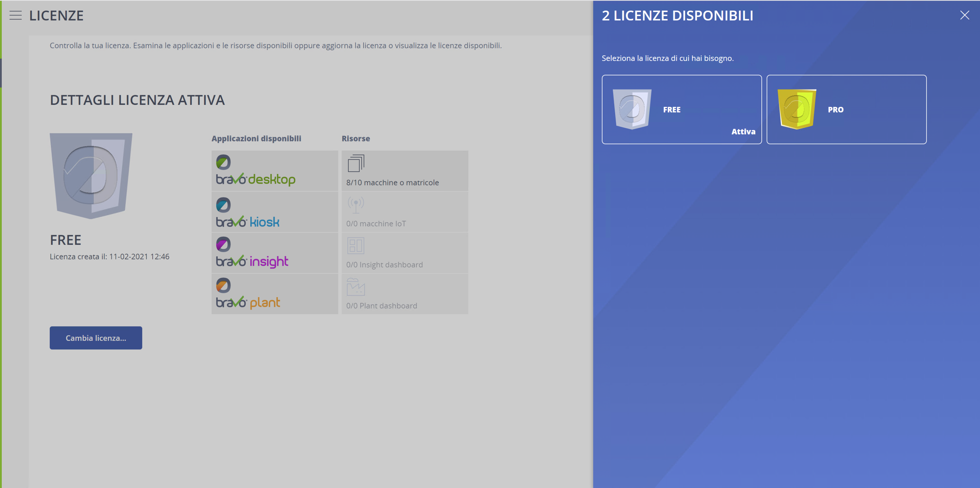Click the bravo desktop application tile
The width and height of the screenshot is (980, 488).
(275, 170)
